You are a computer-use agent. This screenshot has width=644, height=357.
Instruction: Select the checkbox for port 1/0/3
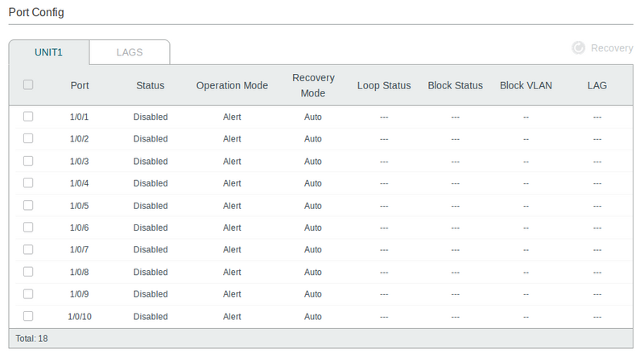click(x=28, y=161)
